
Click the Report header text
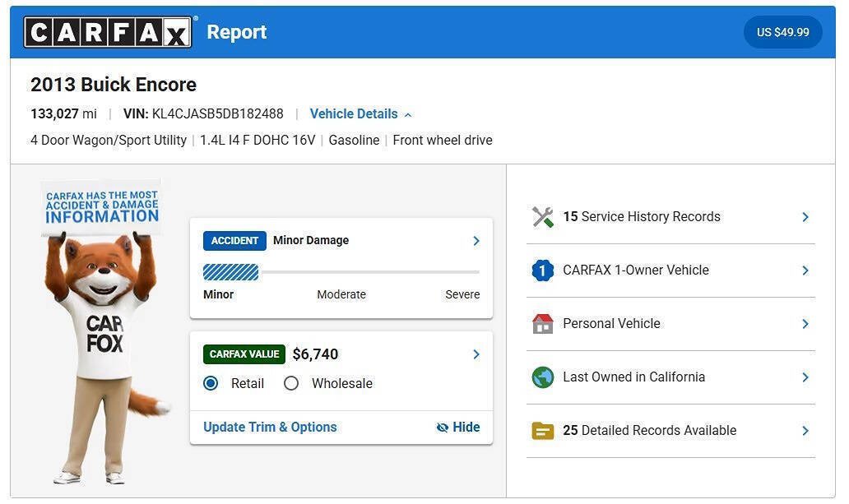[237, 32]
